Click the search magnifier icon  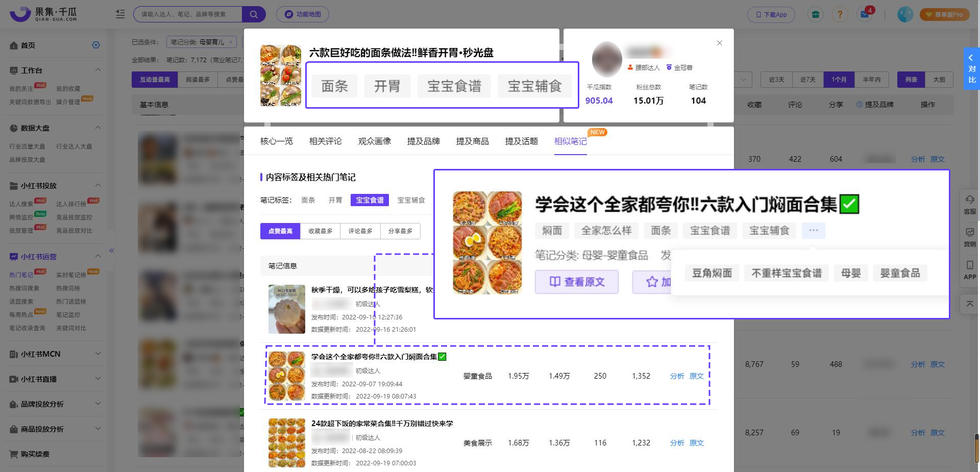254,14
